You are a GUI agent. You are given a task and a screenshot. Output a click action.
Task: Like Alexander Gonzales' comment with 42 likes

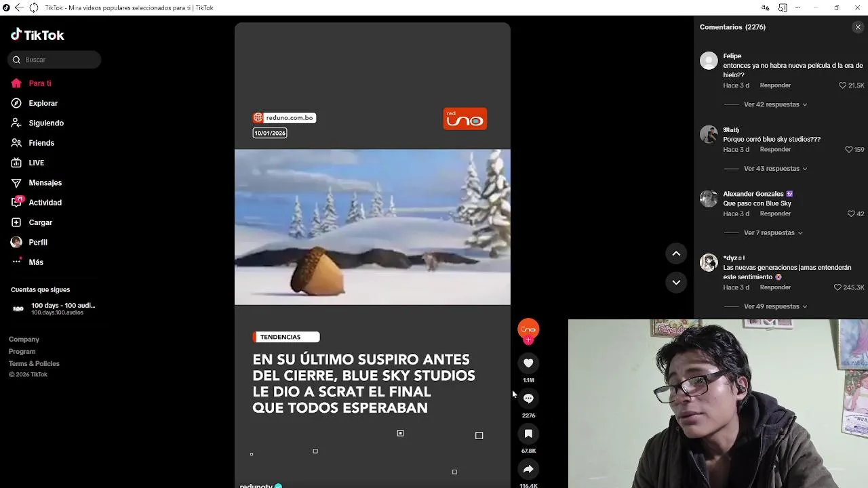[x=851, y=213]
